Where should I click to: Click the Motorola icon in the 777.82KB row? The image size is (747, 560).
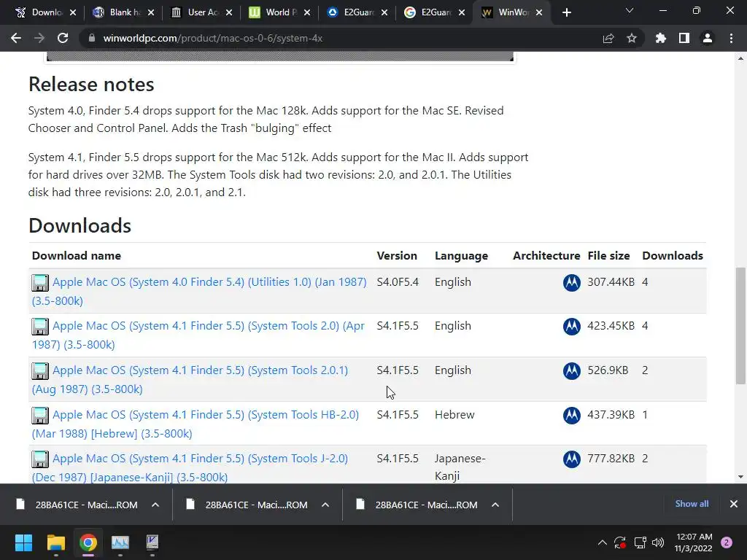pos(572,459)
